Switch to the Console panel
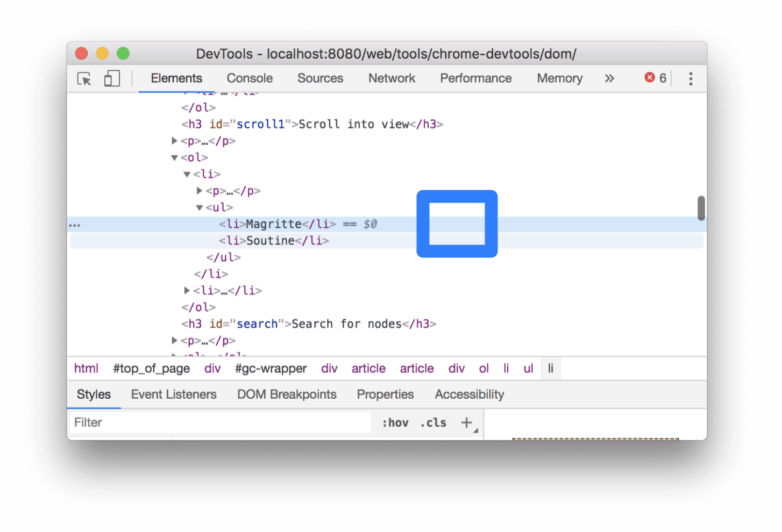Screen dimensions: 782x532 (x=249, y=78)
